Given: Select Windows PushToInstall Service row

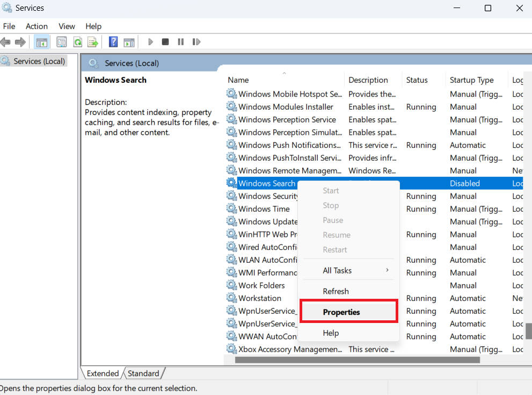Looking at the screenshot, I should 374,157.
